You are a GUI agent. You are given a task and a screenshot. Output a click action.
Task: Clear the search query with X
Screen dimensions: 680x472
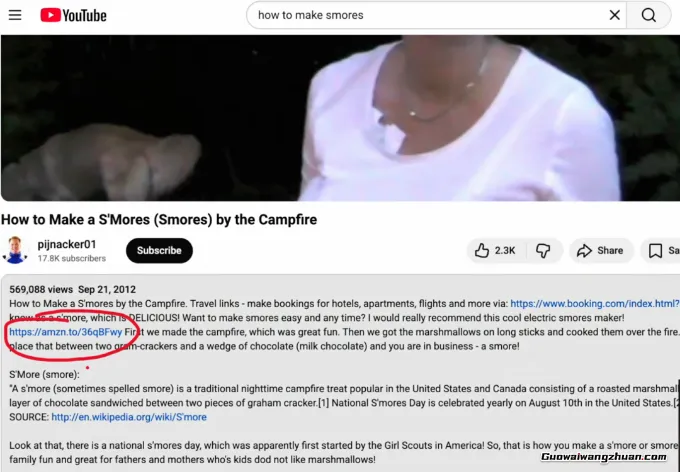(x=615, y=15)
